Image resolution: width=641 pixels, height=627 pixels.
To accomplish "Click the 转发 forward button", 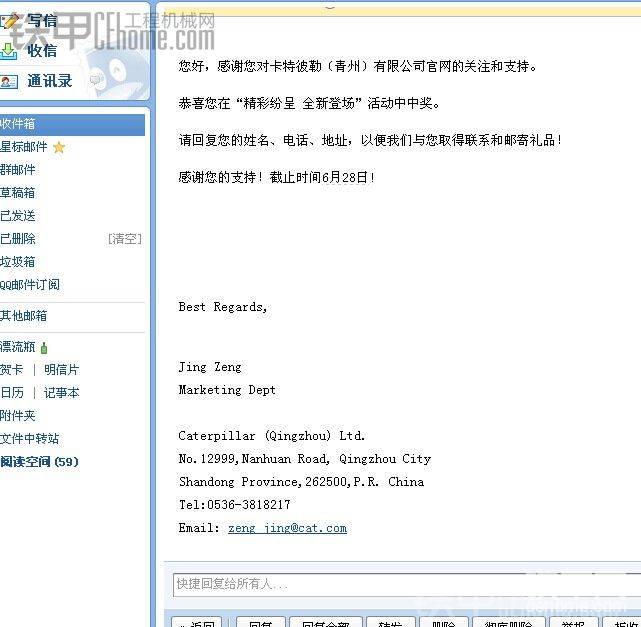I will pyautogui.click(x=390, y=622).
